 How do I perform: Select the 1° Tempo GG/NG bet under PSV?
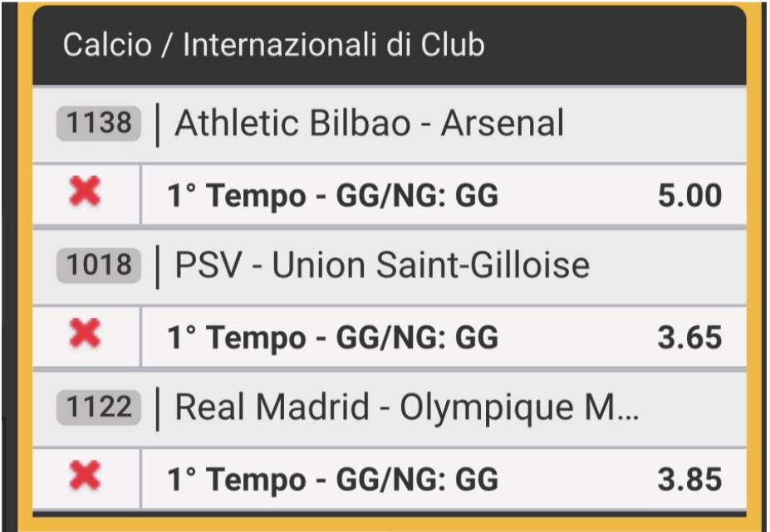pyautogui.click(x=332, y=338)
